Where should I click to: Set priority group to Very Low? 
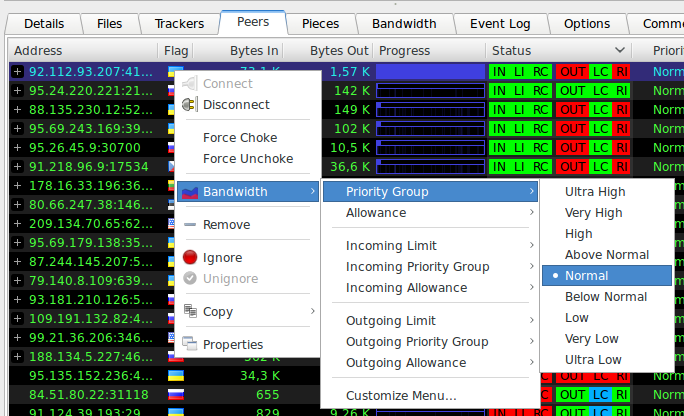[607, 339]
